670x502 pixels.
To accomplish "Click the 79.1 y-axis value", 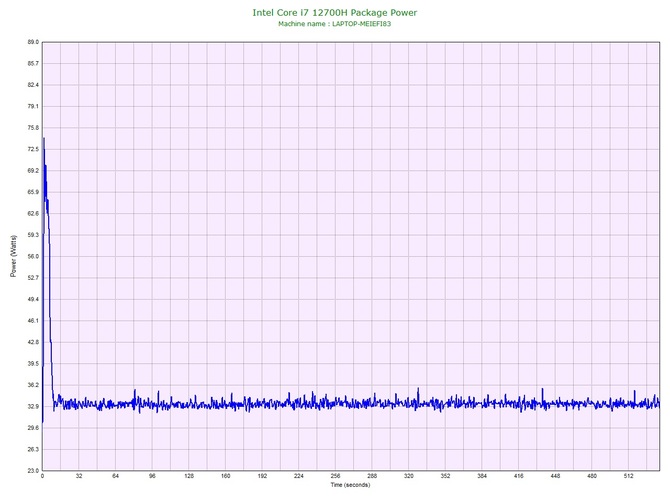I will click(x=33, y=106).
